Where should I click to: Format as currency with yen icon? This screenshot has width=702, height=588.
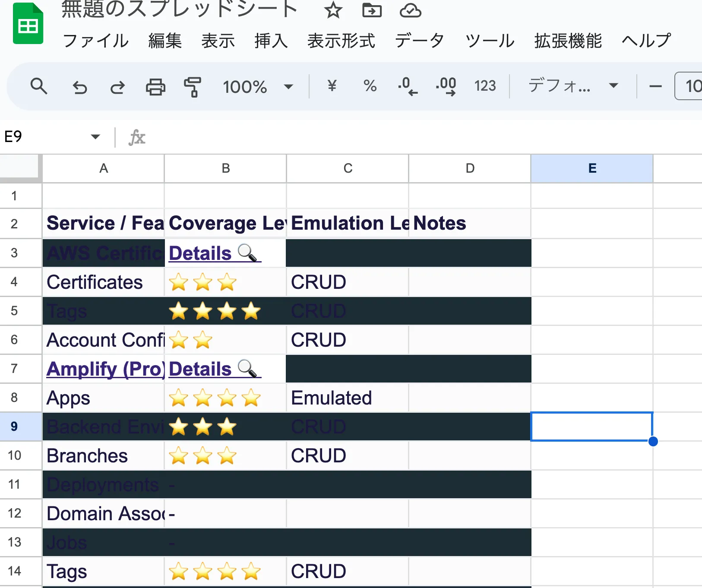[x=332, y=86]
